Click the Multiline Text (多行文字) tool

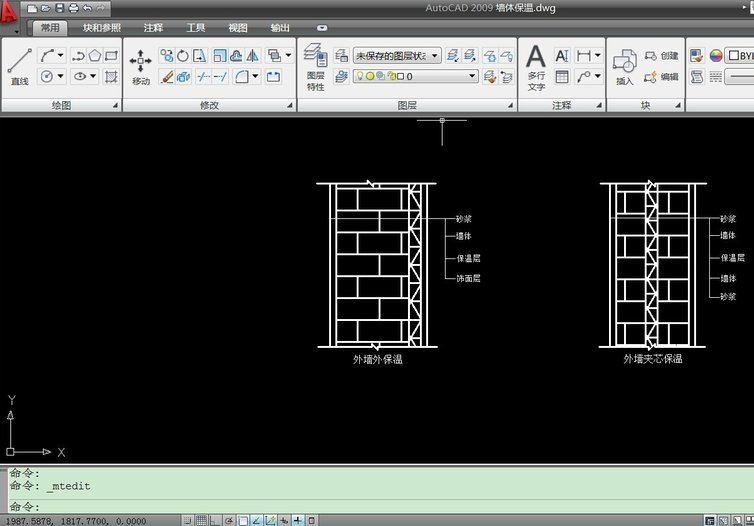click(x=536, y=67)
